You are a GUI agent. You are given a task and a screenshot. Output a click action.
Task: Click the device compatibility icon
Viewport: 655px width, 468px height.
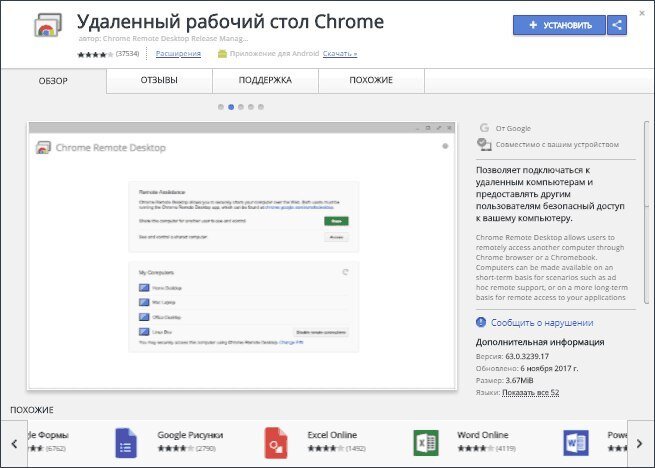click(484, 144)
